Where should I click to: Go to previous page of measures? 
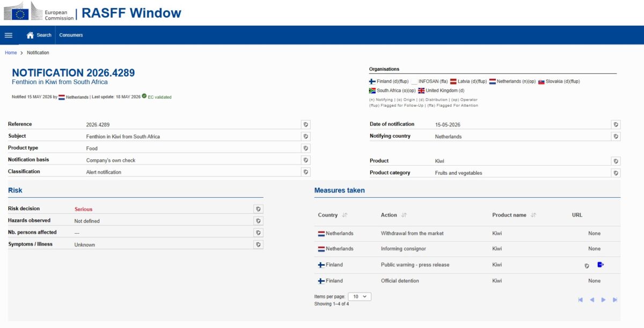pyautogui.click(x=592, y=300)
